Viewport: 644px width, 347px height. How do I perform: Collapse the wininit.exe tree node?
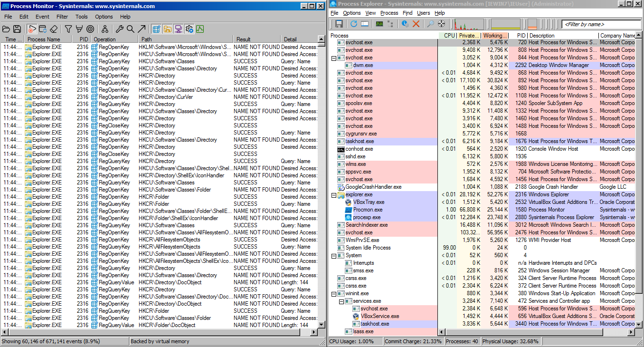(333, 294)
